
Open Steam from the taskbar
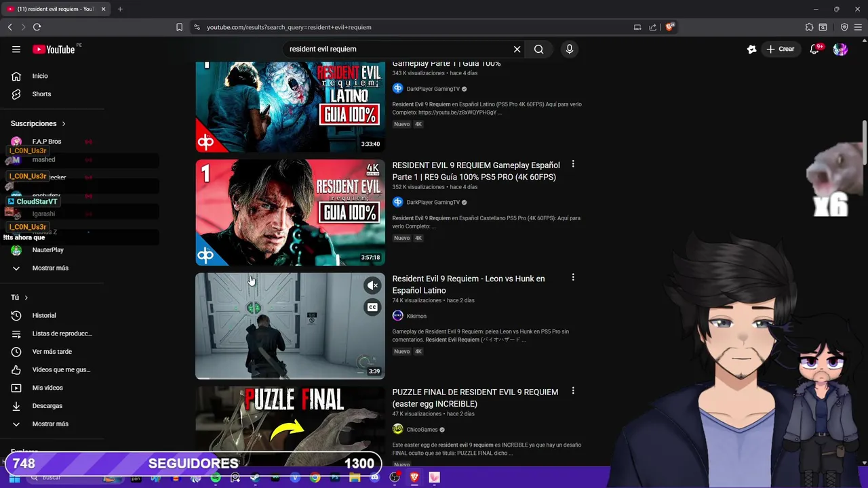pos(255,477)
